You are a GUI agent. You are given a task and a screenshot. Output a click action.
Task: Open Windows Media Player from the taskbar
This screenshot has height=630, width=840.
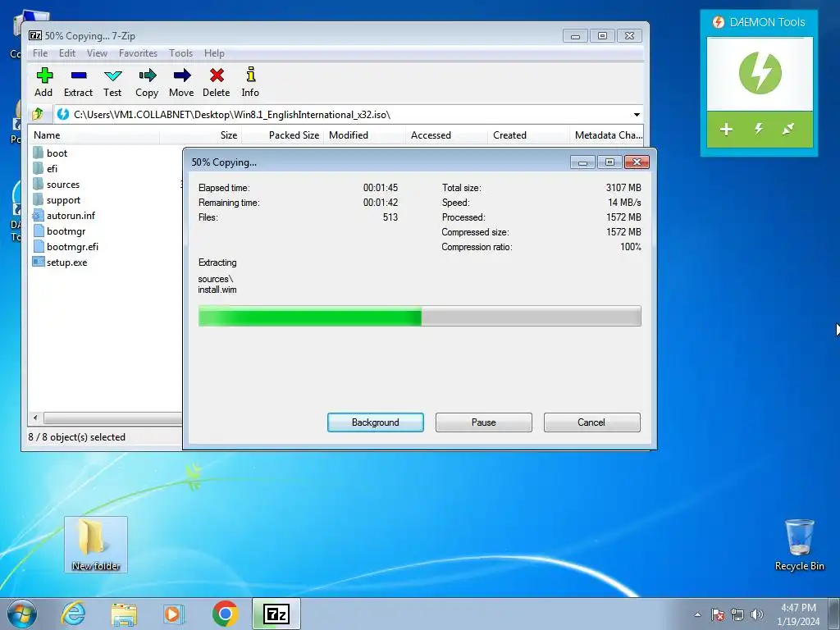tap(174, 614)
